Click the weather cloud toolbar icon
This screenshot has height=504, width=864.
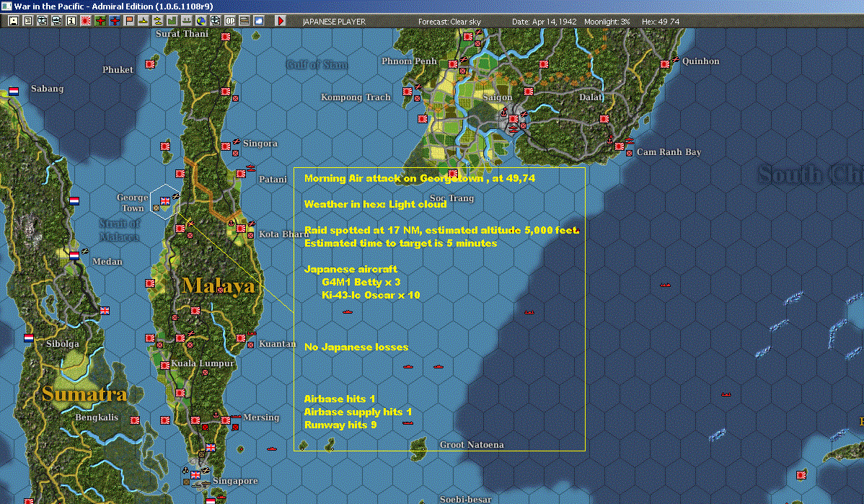pos(258,21)
